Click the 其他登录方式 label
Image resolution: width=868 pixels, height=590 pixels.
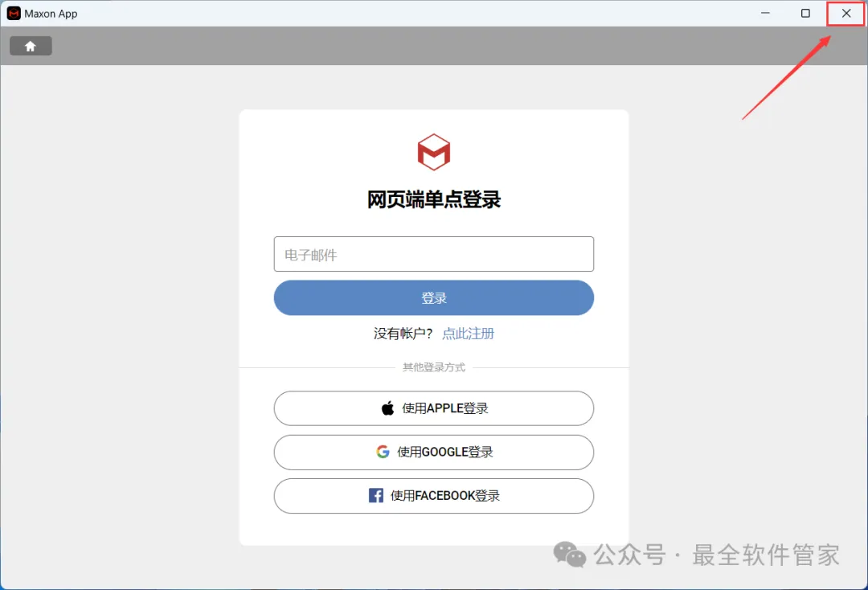433,367
